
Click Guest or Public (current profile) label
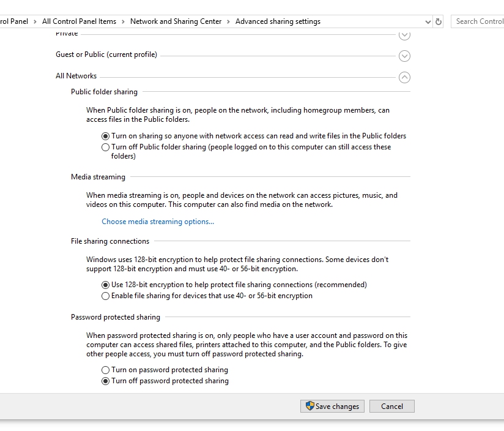(106, 54)
